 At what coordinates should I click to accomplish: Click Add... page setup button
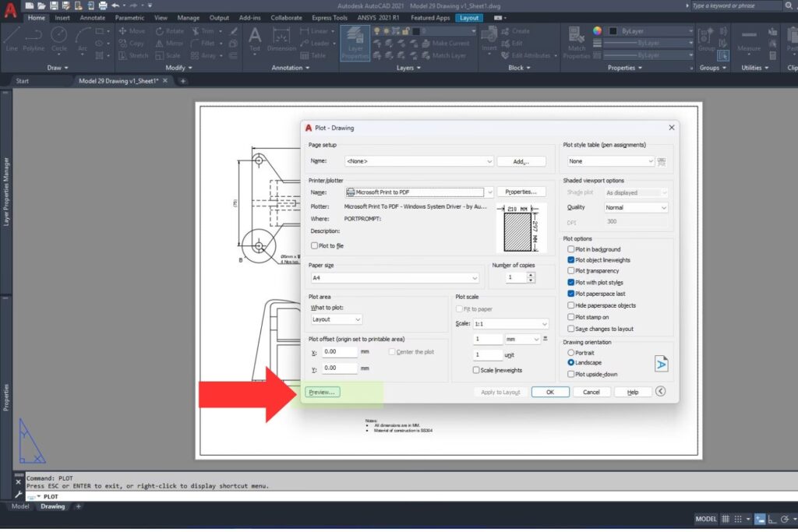[x=521, y=161]
